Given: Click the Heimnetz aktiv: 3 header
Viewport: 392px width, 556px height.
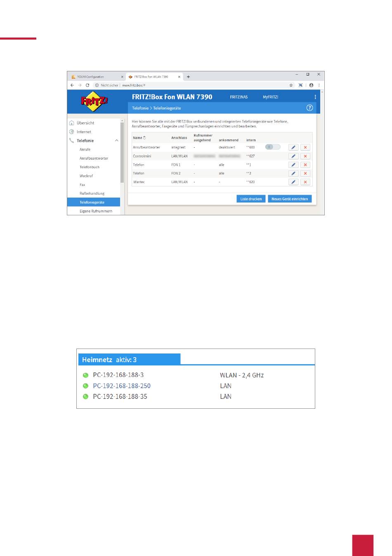Looking at the screenshot, I should 129,360.
